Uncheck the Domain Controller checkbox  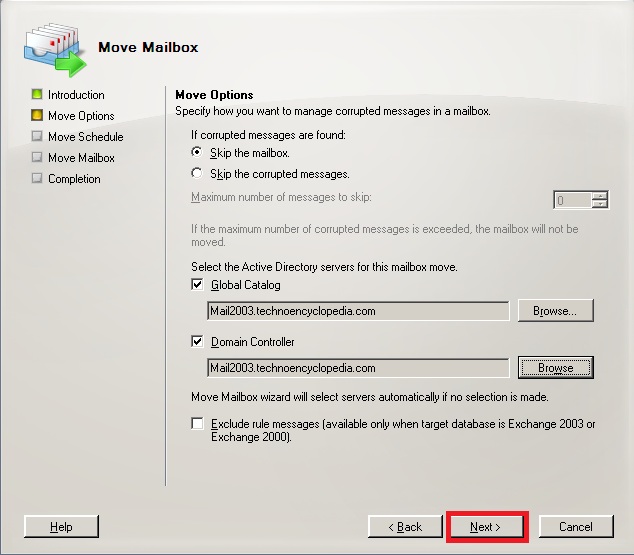point(197,342)
